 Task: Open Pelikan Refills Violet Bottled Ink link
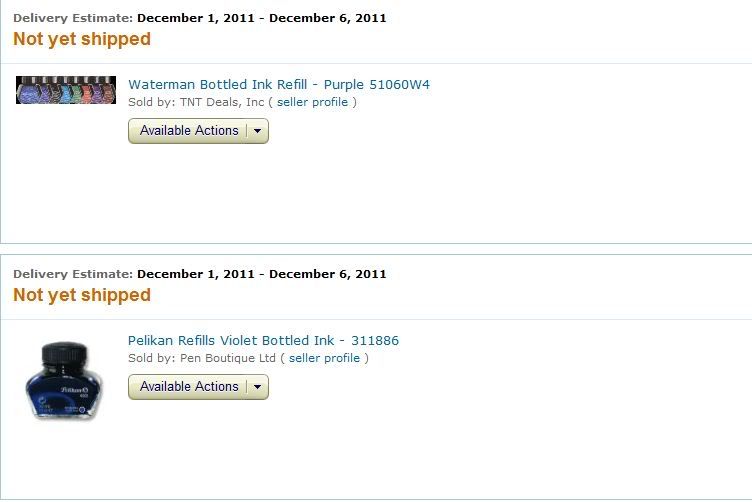click(263, 340)
